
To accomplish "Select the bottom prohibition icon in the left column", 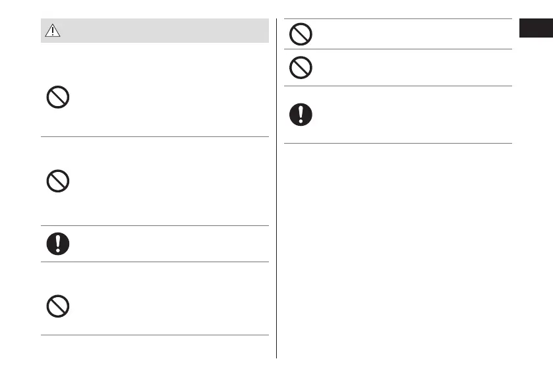I will coord(57,306).
